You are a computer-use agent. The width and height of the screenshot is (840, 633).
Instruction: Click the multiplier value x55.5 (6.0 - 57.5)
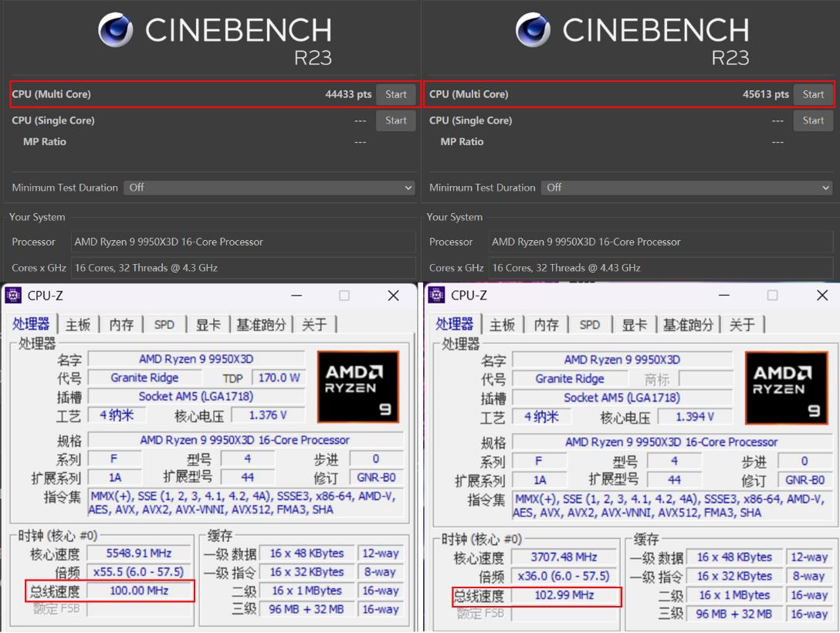coord(139,572)
